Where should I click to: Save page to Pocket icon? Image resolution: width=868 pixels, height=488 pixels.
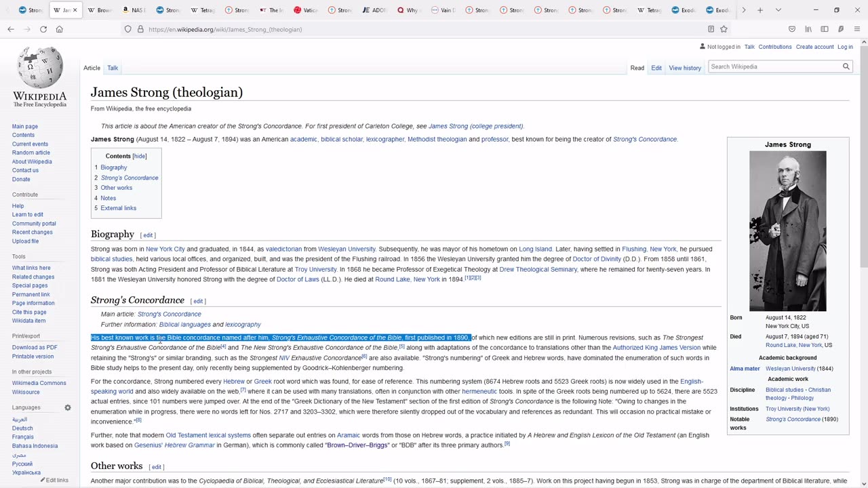(x=791, y=29)
